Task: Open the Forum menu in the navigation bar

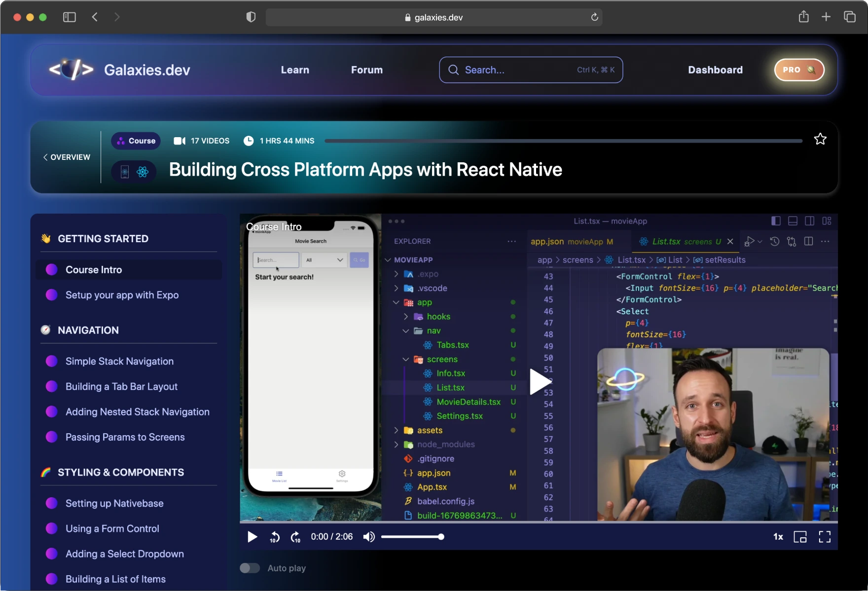Action: click(x=366, y=70)
